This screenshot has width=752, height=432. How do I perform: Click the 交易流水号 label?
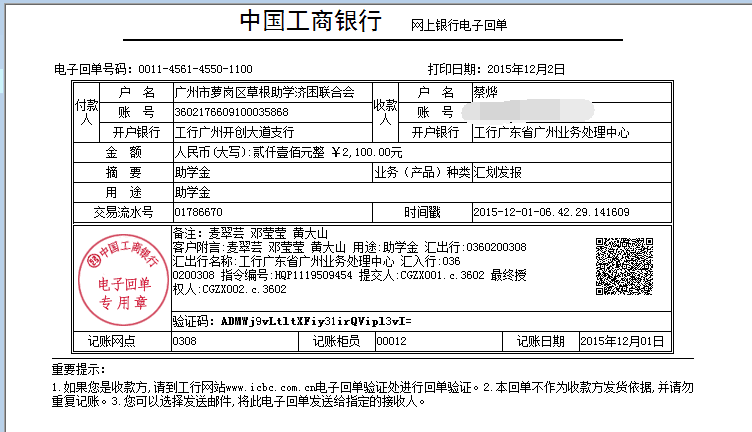(124, 212)
